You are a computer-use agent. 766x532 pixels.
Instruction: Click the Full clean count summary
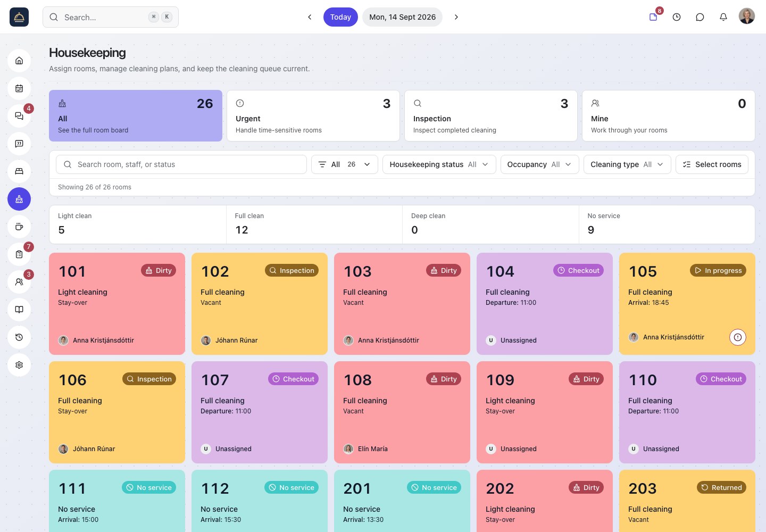click(x=314, y=225)
